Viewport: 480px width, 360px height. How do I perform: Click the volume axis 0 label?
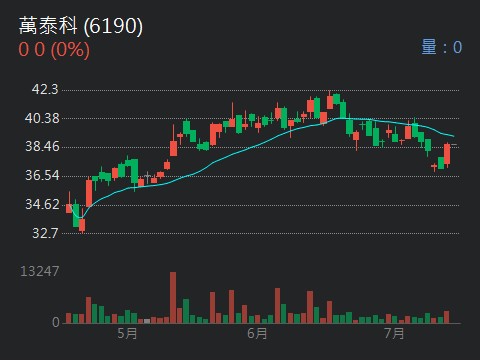[56, 322]
